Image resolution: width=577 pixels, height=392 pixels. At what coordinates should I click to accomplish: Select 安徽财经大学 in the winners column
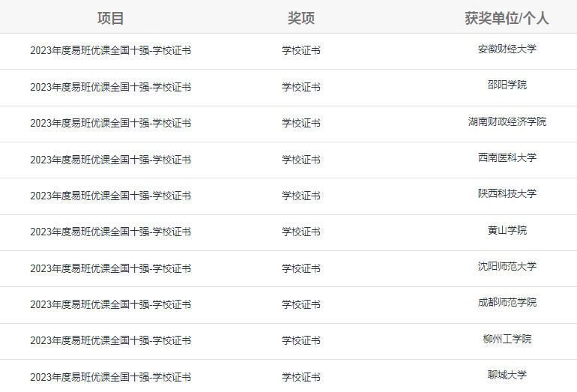pyautogui.click(x=507, y=49)
